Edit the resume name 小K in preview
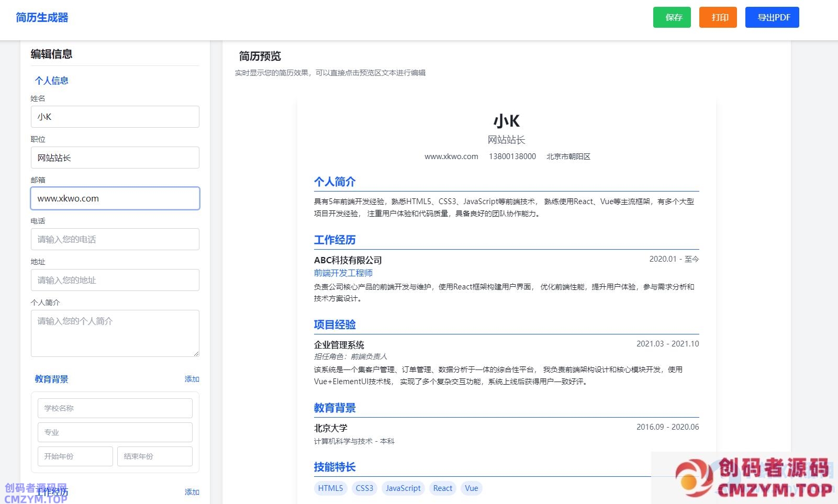The height and width of the screenshot is (504, 838). (x=506, y=121)
